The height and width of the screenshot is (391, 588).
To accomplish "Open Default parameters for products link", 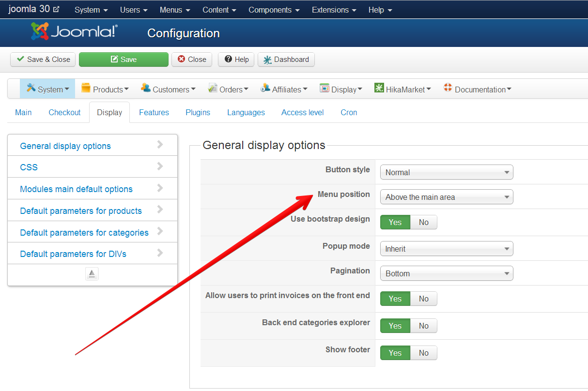I will click(81, 211).
